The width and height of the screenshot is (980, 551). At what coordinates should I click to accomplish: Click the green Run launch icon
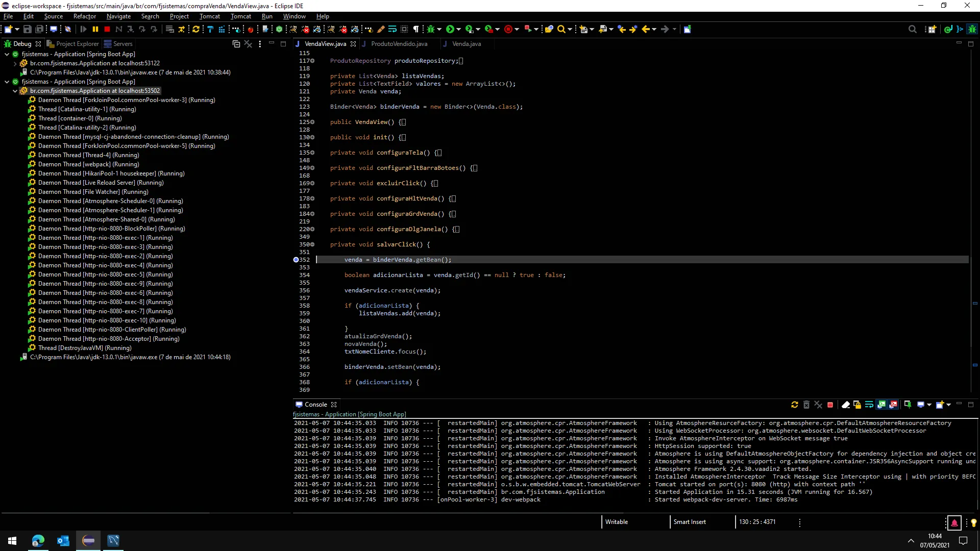(x=450, y=30)
